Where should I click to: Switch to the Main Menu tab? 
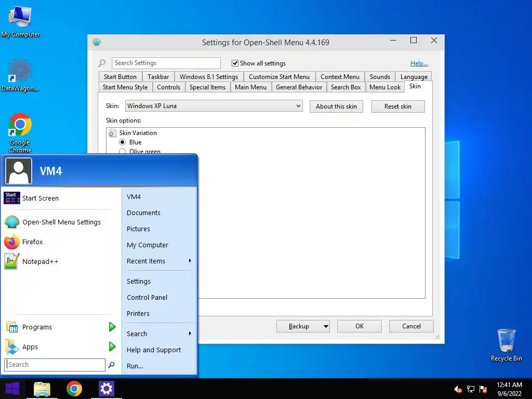tap(251, 87)
